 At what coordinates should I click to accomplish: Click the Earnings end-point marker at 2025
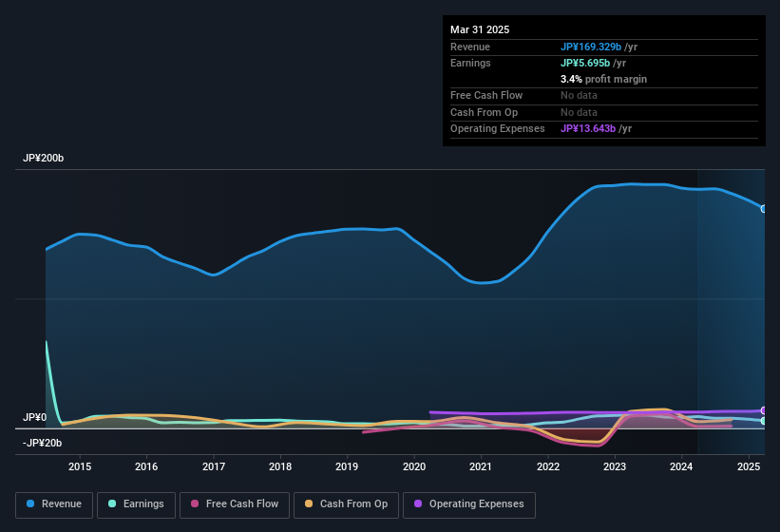[x=764, y=421]
